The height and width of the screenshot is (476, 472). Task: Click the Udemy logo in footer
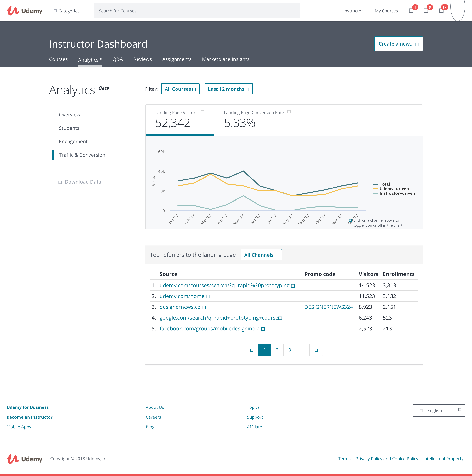(x=24, y=459)
